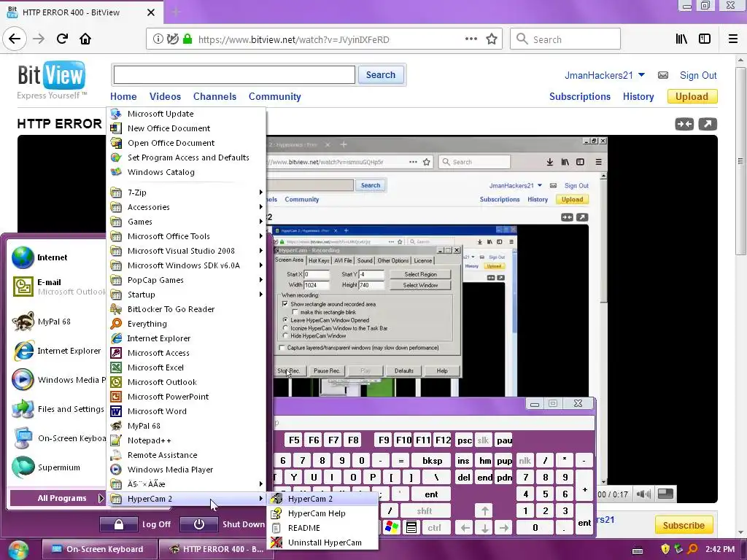
Task: Expand the PopCap Games submenu
Action: point(186,280)
